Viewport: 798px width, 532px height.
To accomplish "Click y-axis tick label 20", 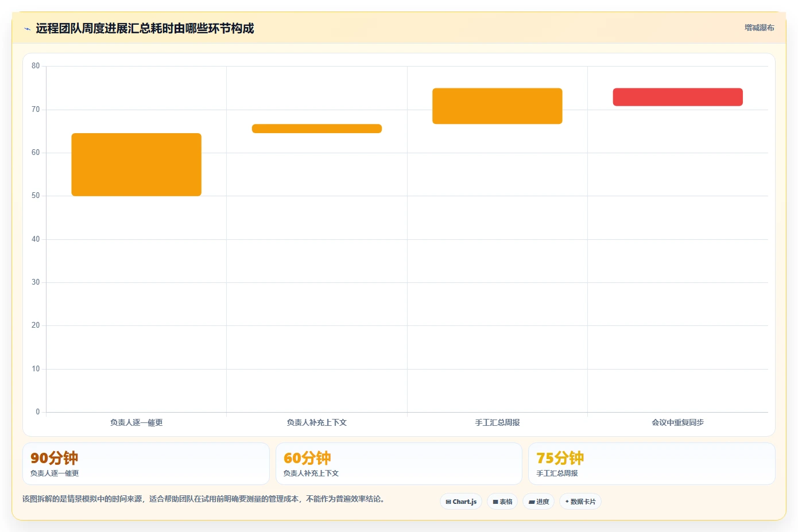I will (x=36, y=325).
